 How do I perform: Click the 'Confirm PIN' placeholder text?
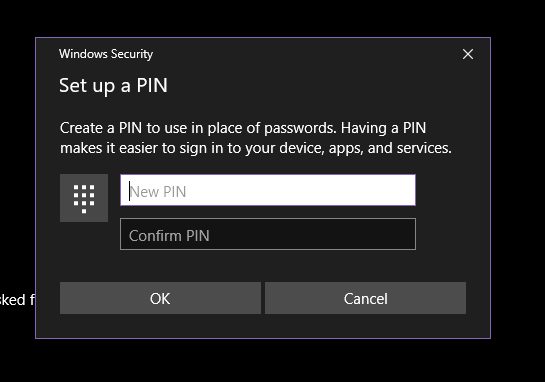[x=169, y=236]
